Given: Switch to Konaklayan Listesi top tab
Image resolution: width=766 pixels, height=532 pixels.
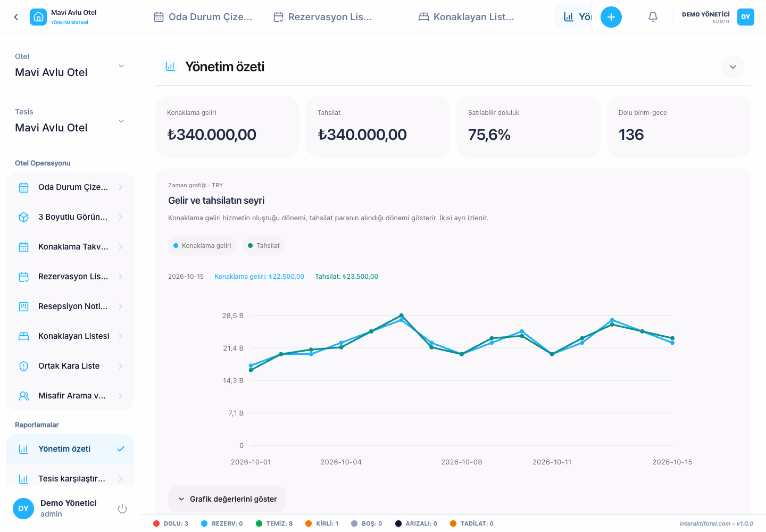Looking at the screenshot, I should (x=467, y=17).
